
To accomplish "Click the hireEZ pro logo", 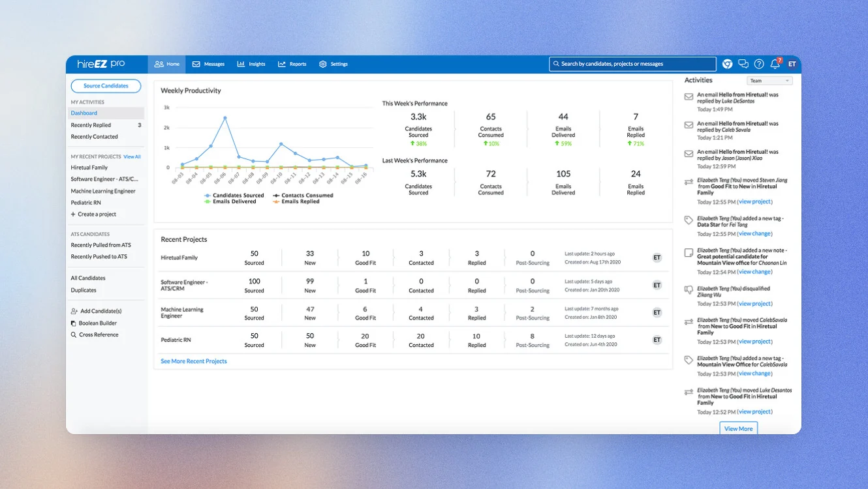I will point(101,64).
